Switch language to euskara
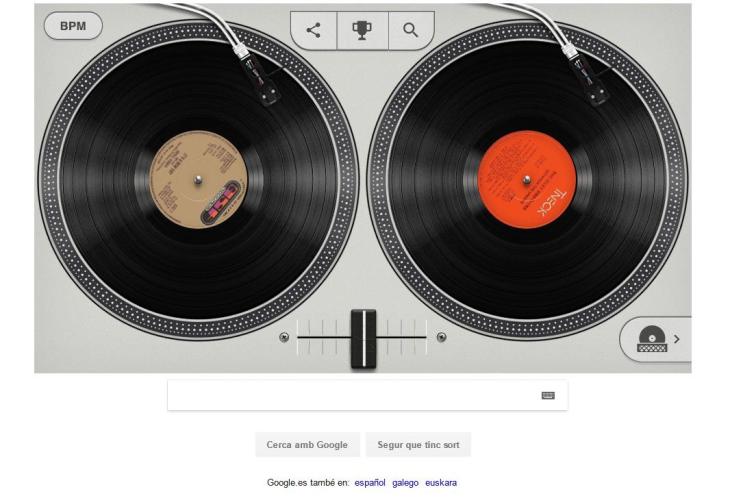730x500 pixels. (x=441, y=483)
